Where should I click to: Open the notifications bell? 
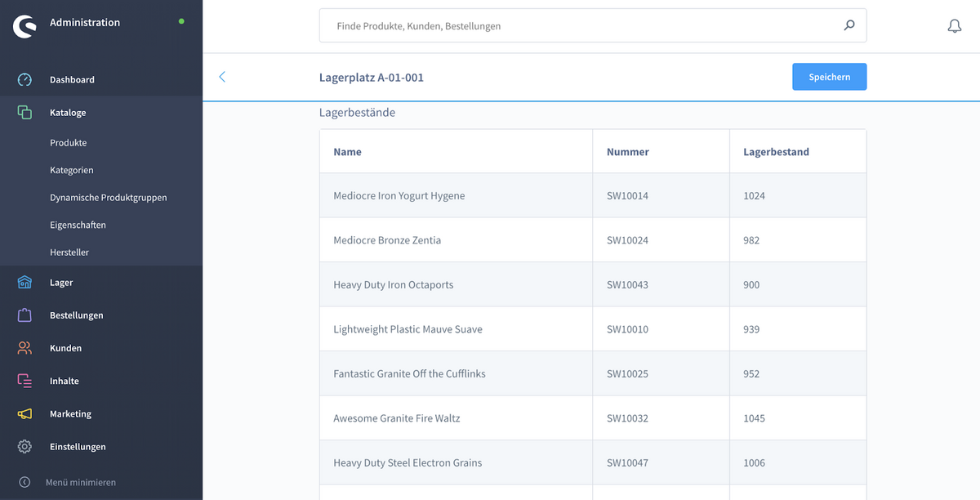coord(954,26)
